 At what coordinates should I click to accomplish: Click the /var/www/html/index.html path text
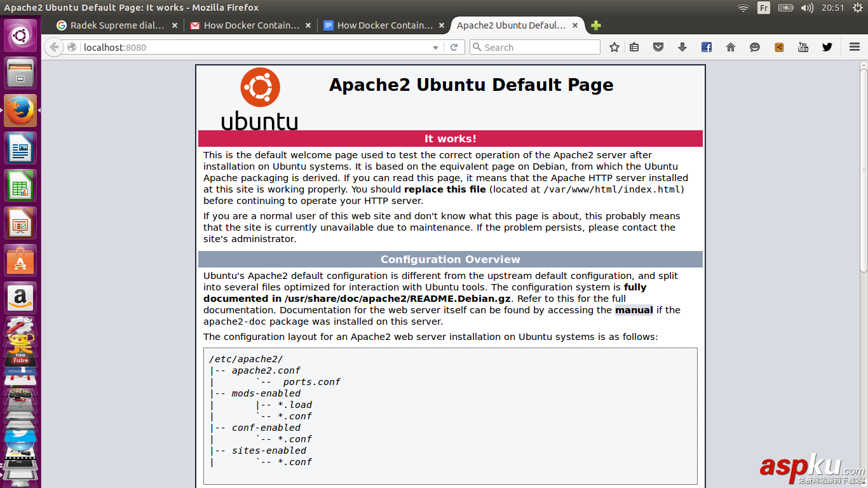613,189
